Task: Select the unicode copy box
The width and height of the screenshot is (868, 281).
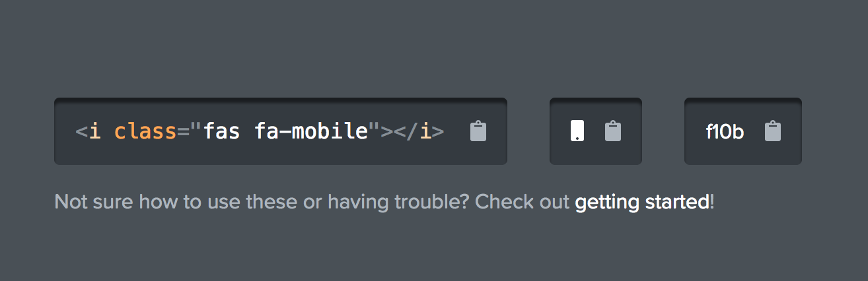Action: [743, 131]
